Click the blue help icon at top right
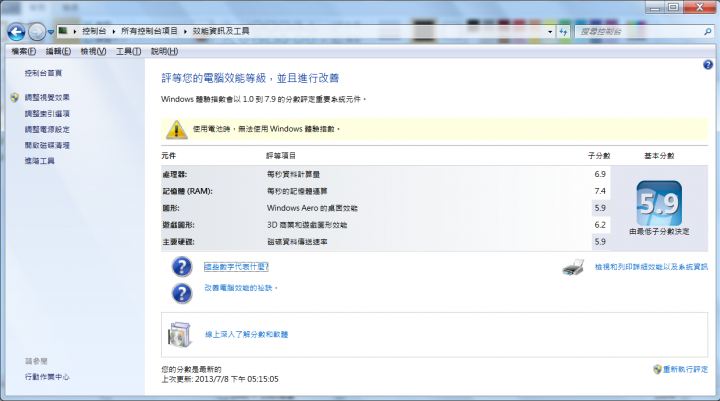The height and width of the screenshot is (401, 720). coord(708,65)
